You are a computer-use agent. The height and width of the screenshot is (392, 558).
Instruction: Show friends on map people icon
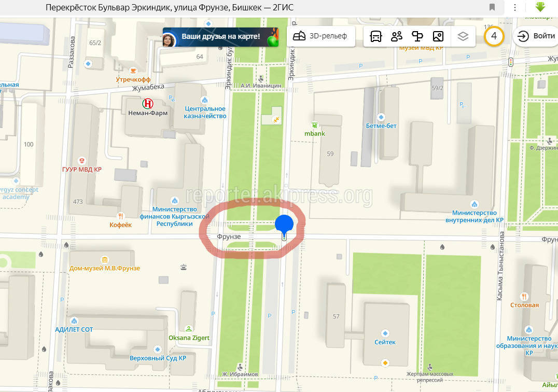[x=396, y=36]
